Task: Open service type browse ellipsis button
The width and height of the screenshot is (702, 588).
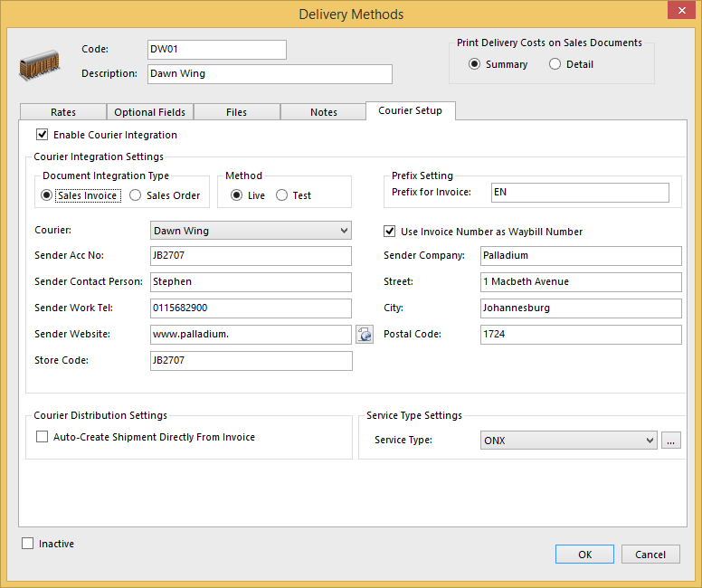Action: (670, 441)
